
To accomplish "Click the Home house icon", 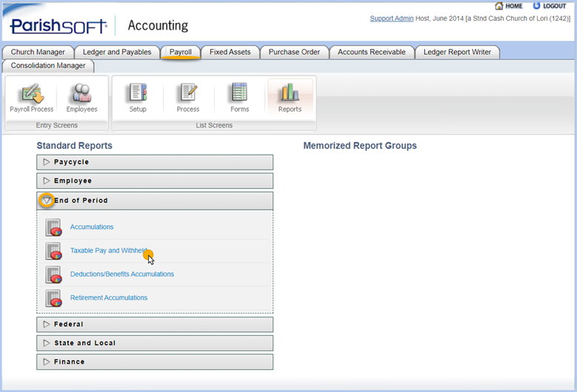I will pos(499,5).
